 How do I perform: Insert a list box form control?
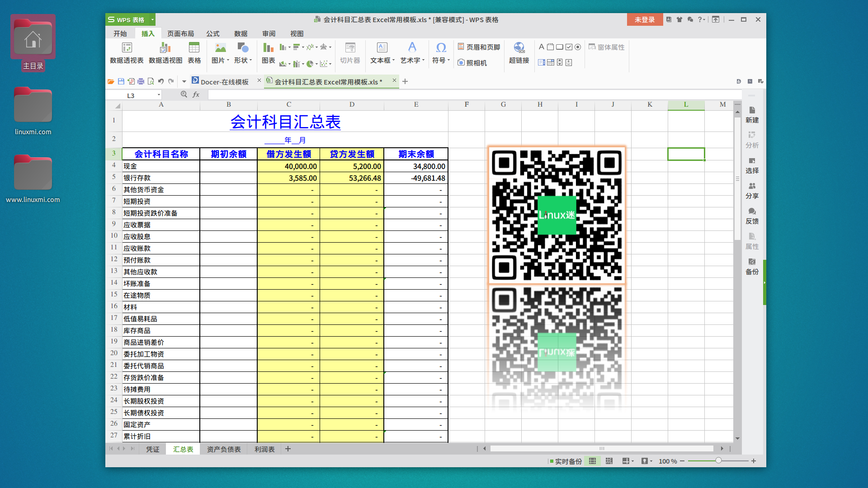coord(541,63)
